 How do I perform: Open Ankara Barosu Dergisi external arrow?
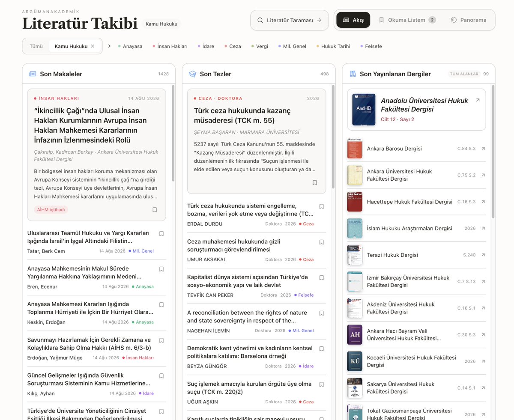(483, 149)
